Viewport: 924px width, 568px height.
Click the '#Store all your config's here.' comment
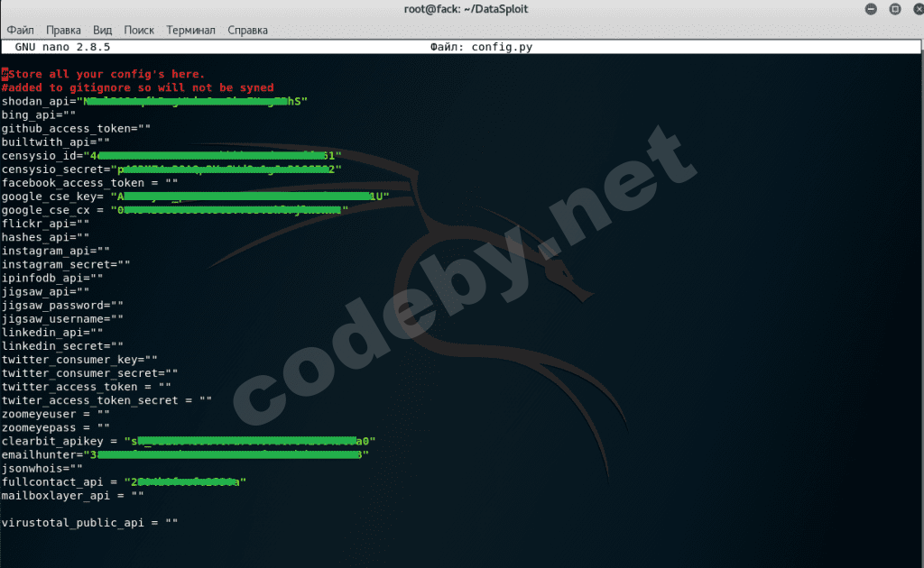[x=103, y=74]
